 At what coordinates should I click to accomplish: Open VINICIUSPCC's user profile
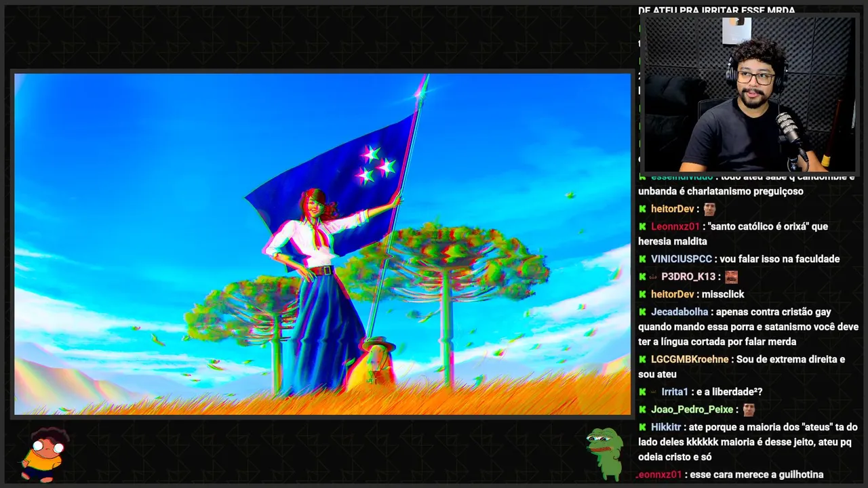coord(682,259)
